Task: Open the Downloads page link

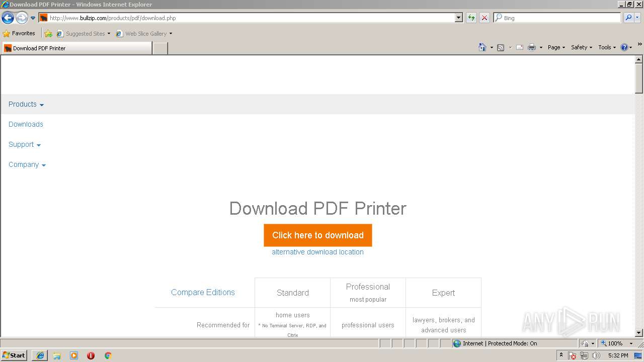Action: tap(26, 124)
